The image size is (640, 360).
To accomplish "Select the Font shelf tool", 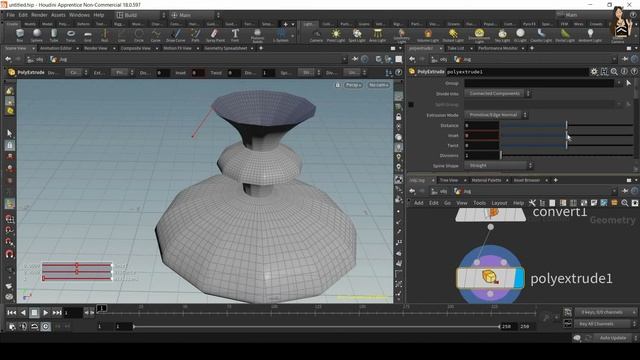I will pos(235,35).
